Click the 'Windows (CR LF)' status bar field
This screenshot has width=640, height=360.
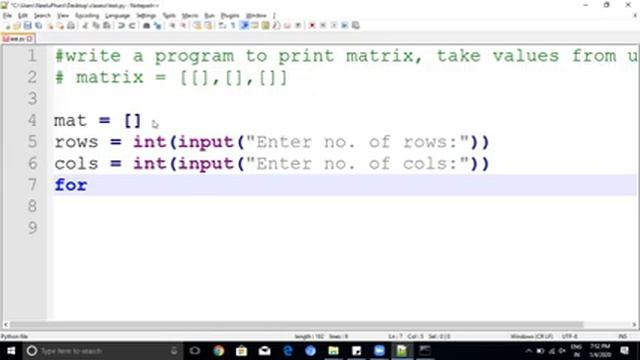(531, 336)
